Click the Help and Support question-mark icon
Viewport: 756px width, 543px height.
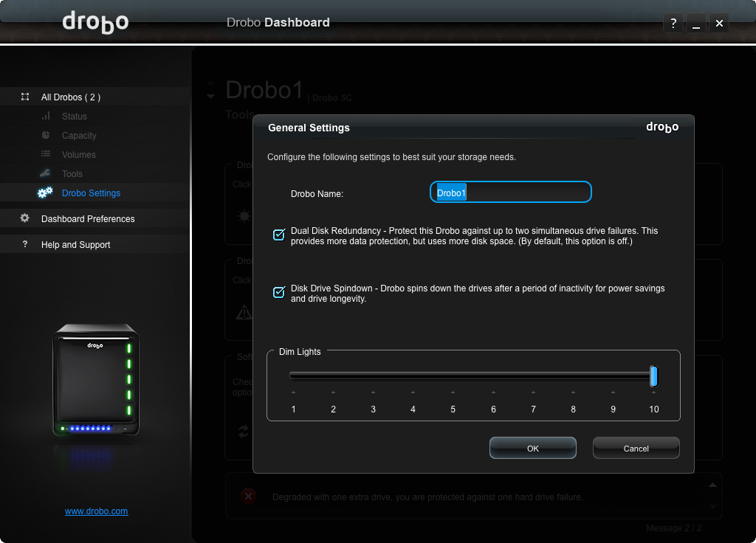click(x=24, y=245)
